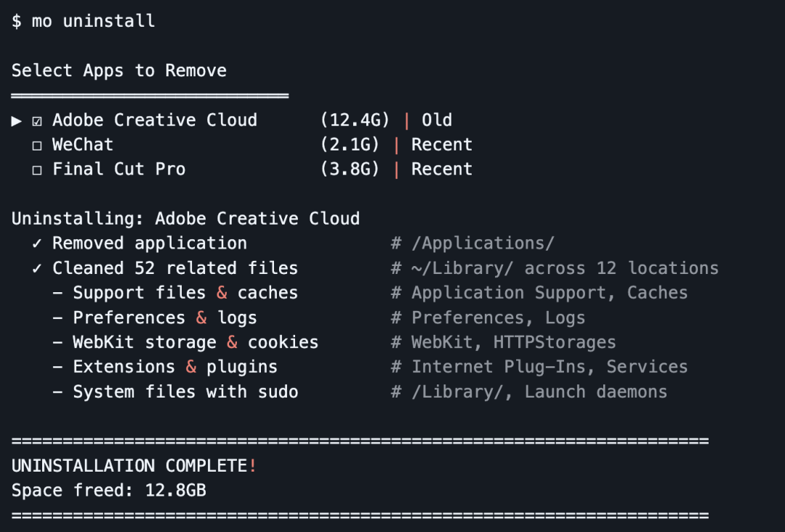
Task: Click the 'WebKit storage & cookies' line
Action: [x=186, y=342]
